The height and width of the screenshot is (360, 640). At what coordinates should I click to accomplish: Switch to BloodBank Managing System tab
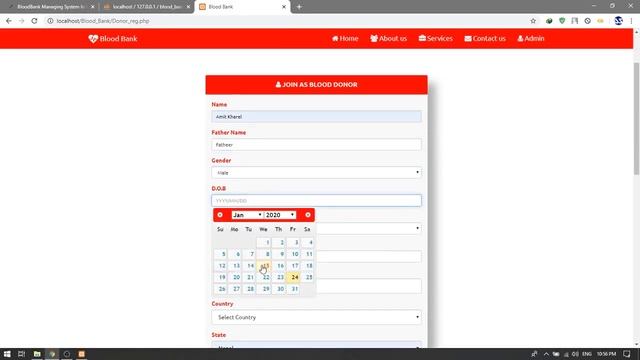point(51,7)
